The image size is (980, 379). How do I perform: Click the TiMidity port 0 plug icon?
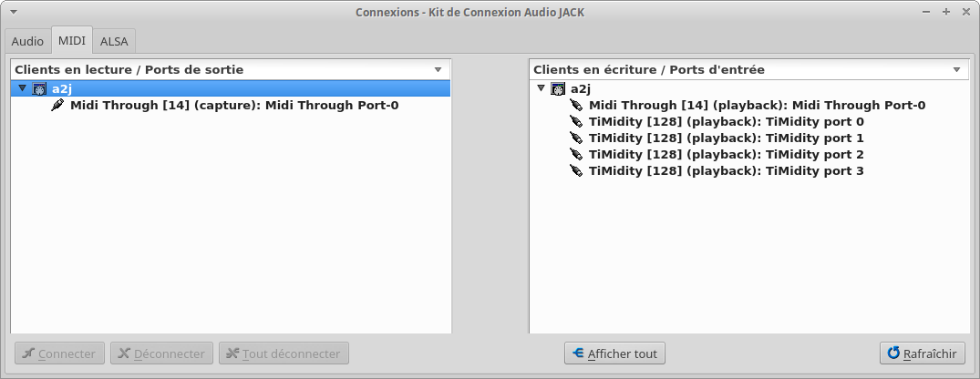(x=576, y=121)
